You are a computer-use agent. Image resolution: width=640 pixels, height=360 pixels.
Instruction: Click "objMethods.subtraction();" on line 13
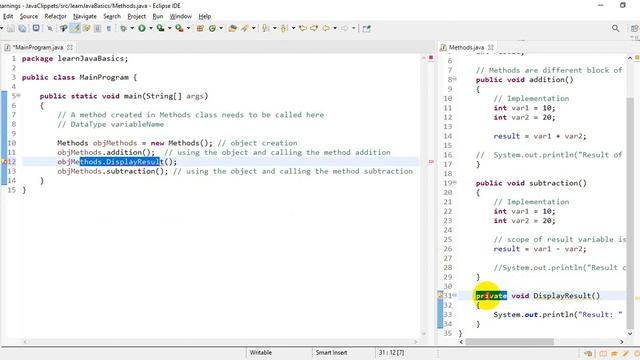click(x=113, y=171)
